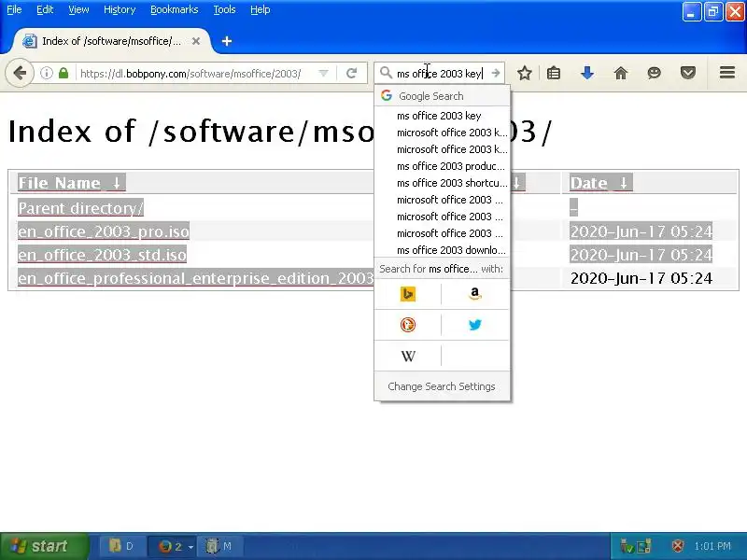Image resolution: width=747 pixels, height=560 pixels.
Task: Open the Parent directory link
Action: tap(80, 208)
